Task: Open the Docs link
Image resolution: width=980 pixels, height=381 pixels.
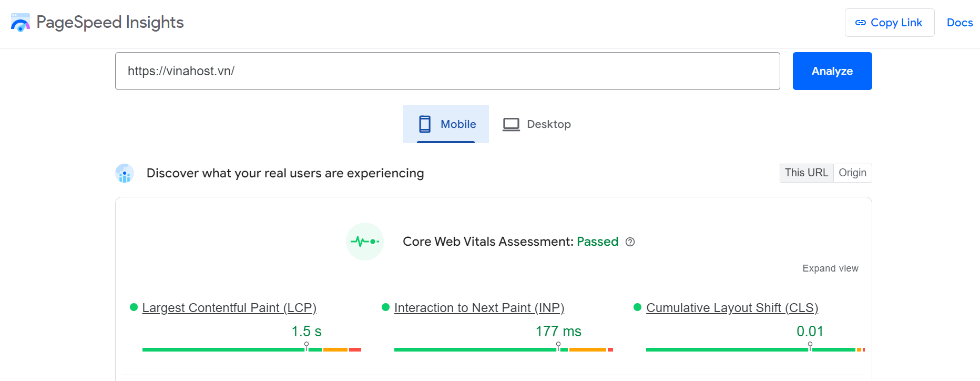Action: 959,23
